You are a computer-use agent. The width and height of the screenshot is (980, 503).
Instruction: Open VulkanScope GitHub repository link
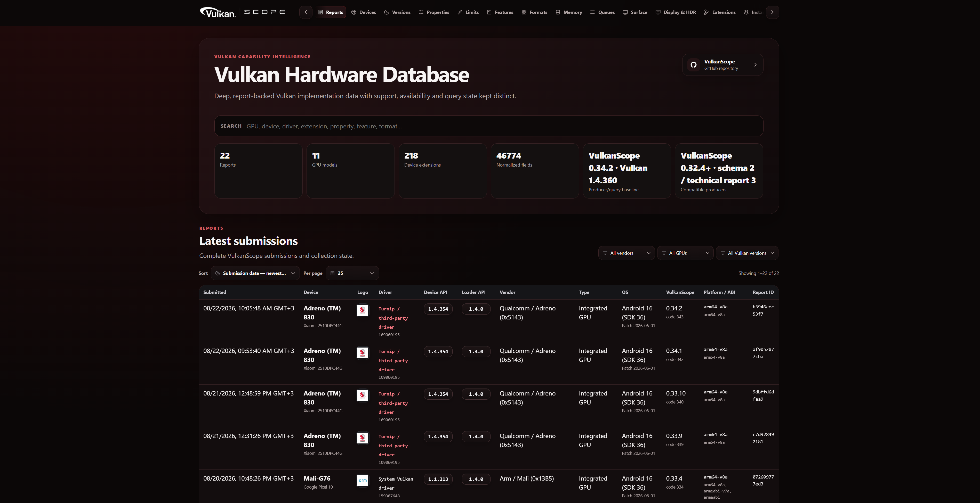pos(723,65)
